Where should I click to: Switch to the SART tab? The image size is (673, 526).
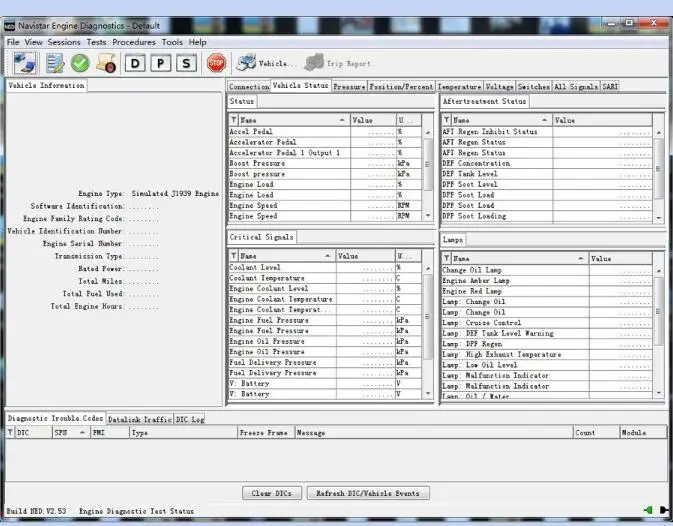point(610,87)
